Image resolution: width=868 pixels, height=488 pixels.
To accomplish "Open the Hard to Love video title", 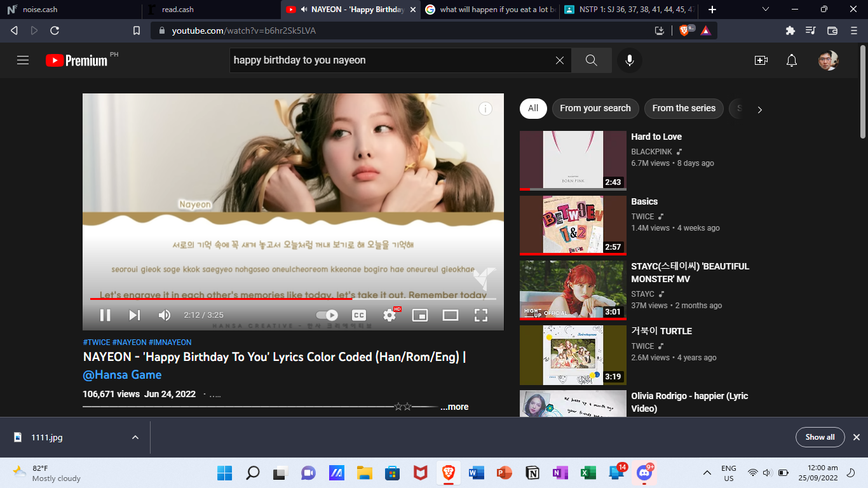I will tap(656, 137).
